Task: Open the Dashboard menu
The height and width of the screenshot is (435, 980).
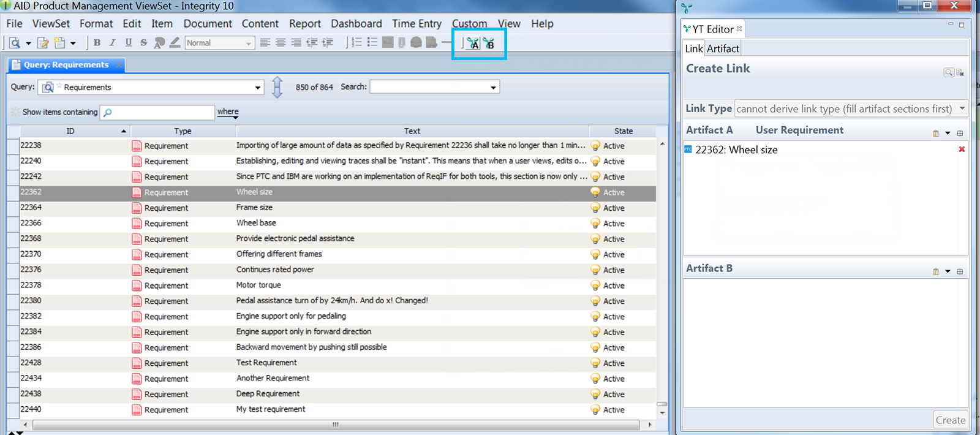Action: (x=356, y=23)
